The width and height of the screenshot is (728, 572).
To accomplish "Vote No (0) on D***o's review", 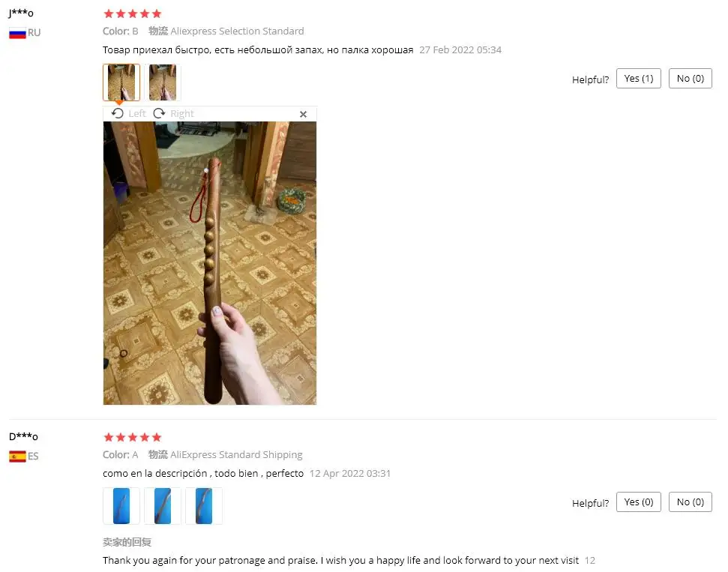I will 690,502.
